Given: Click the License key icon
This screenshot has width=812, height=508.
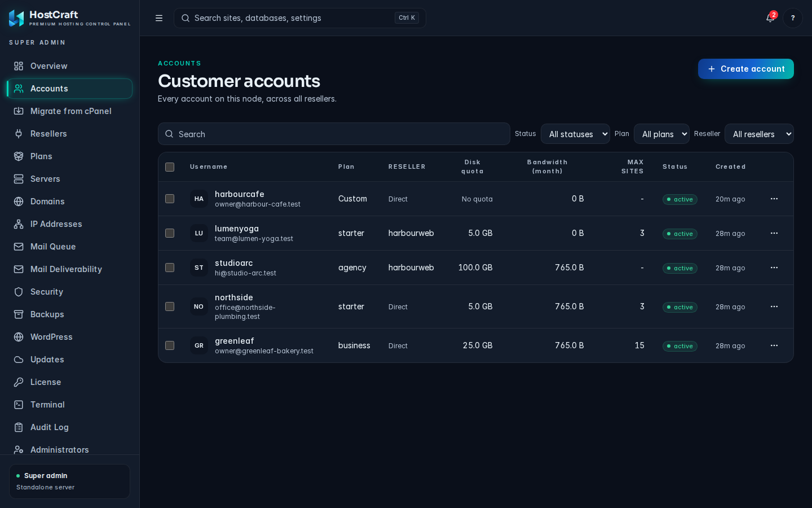Looking at the screenshot, I should [x=19, y=382].
